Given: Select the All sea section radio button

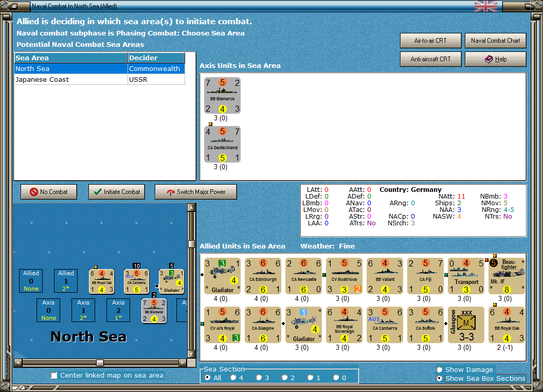Looking at the screenshot, I should (x=207, y=378).
